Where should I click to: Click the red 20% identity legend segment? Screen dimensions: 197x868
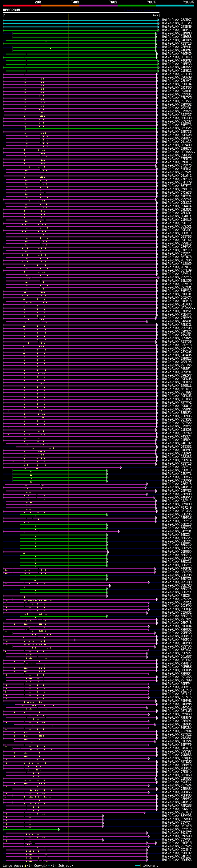[x=22, y=6]
